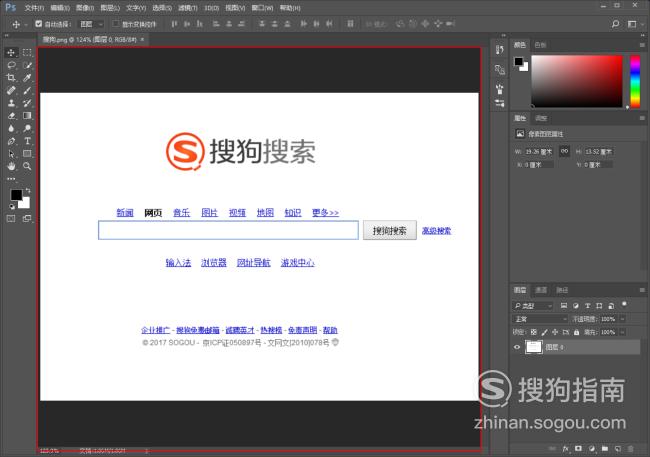
Task: Click the Change Screen Mode icon
Action: pos(27,219)
